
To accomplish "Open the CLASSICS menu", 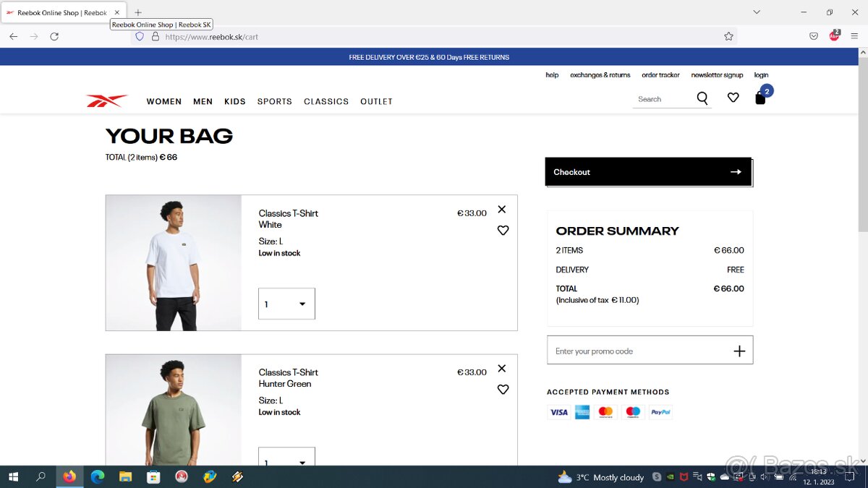I will (326, 102).
